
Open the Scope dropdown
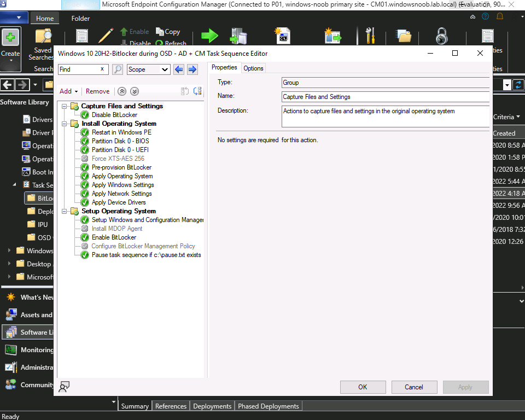149,69
